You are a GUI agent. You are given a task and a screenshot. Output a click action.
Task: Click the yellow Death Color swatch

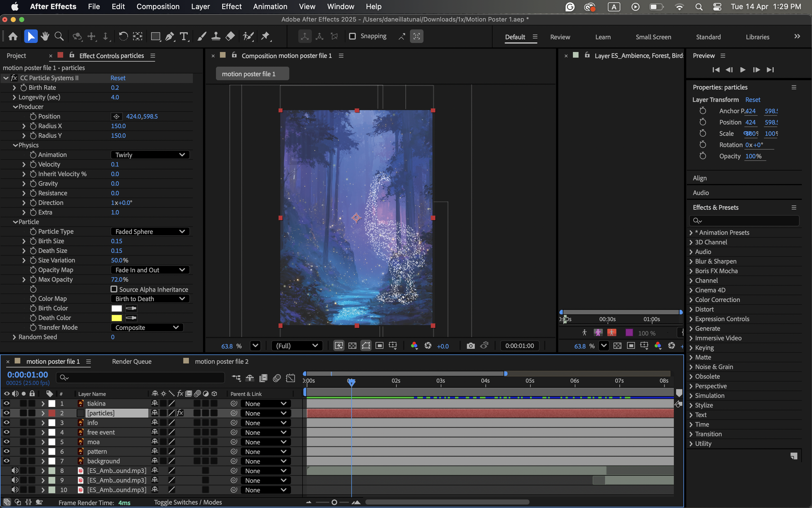coord(117,318)
